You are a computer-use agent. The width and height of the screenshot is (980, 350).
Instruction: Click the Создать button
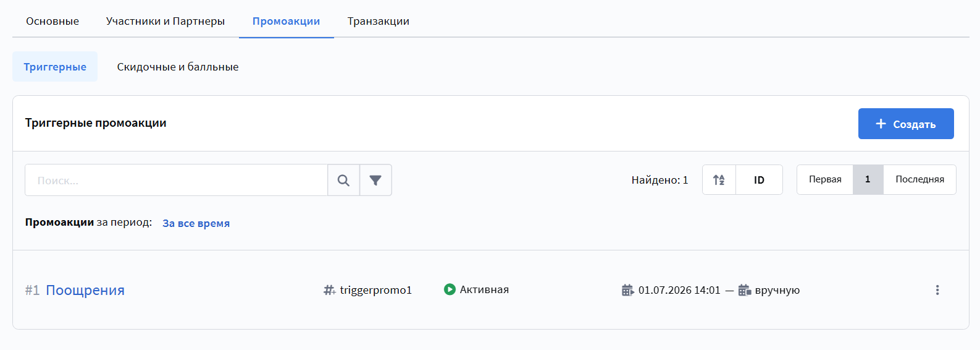point(906,124)
